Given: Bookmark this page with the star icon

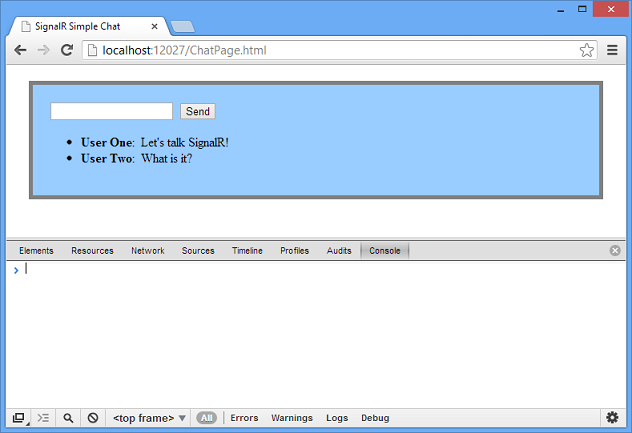Looking at the screenshot, I should click(x=587, y=50).
